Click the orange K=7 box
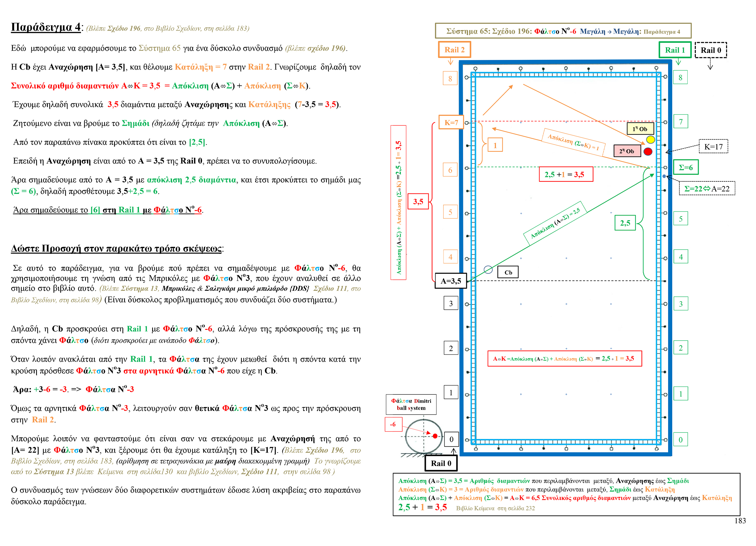 point(451,123)
